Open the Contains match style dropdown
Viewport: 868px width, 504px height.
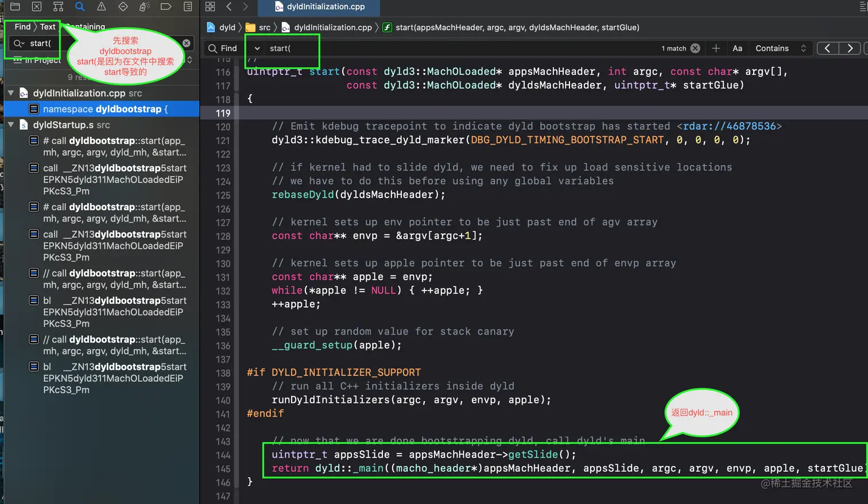[781, 48]
